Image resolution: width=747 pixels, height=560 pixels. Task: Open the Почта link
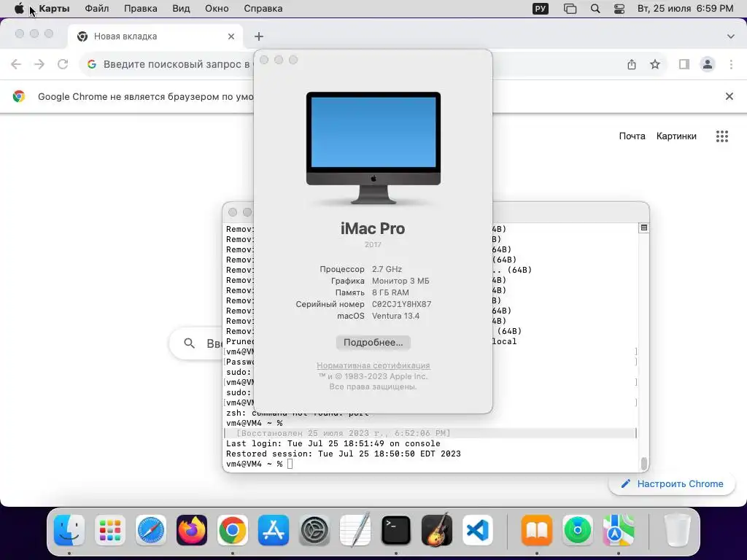pyautogui.click(x=632, y=136)
